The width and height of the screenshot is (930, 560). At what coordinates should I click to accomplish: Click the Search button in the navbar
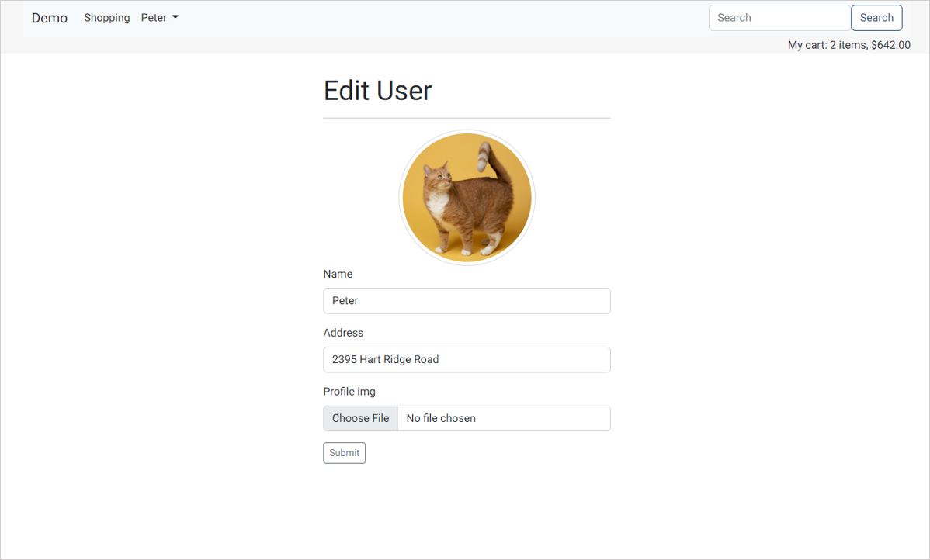click(876, 18)
